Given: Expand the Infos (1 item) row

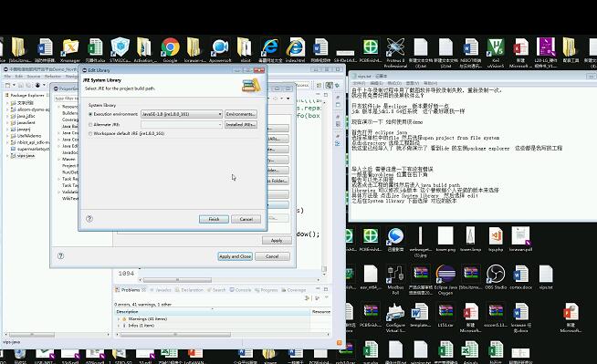Looking at the screenshot, I should pyautogui.click(x=119, y=326).
